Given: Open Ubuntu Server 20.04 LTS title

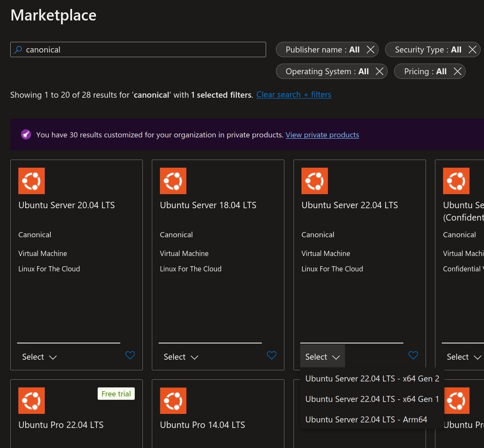Looking at the screenshot, I should tap(67, 205).
